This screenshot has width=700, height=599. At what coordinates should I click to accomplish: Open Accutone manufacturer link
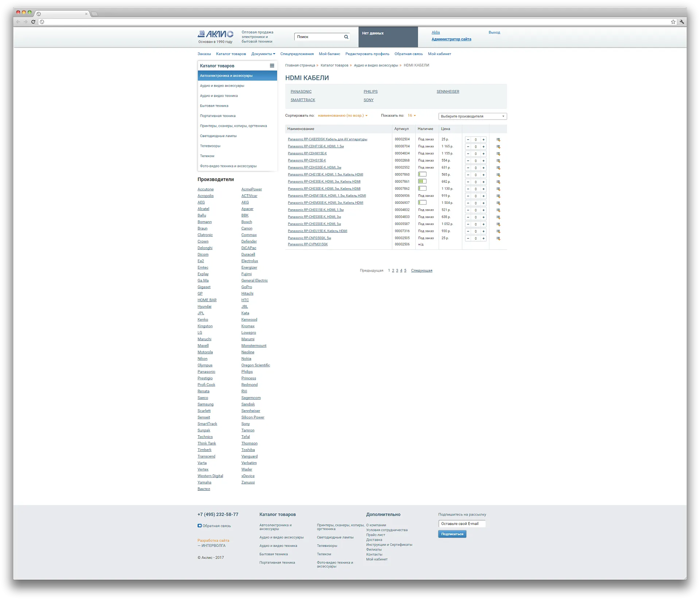206,189
